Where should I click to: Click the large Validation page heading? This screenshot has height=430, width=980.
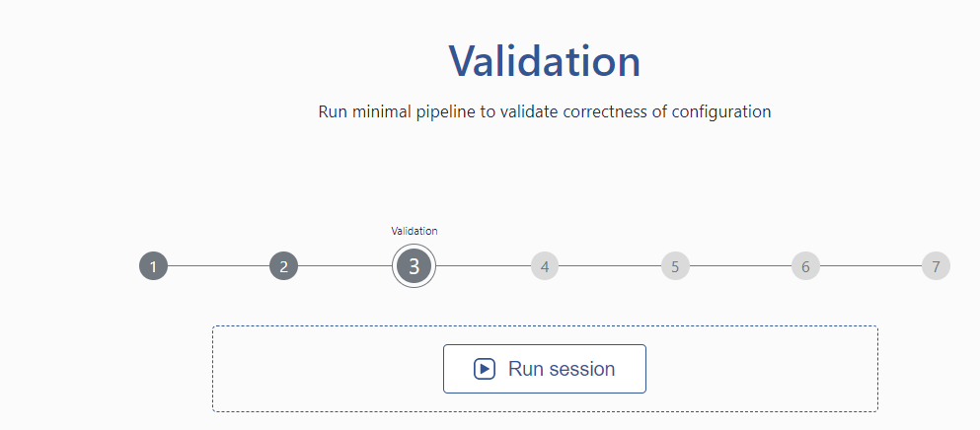point(545,60)
